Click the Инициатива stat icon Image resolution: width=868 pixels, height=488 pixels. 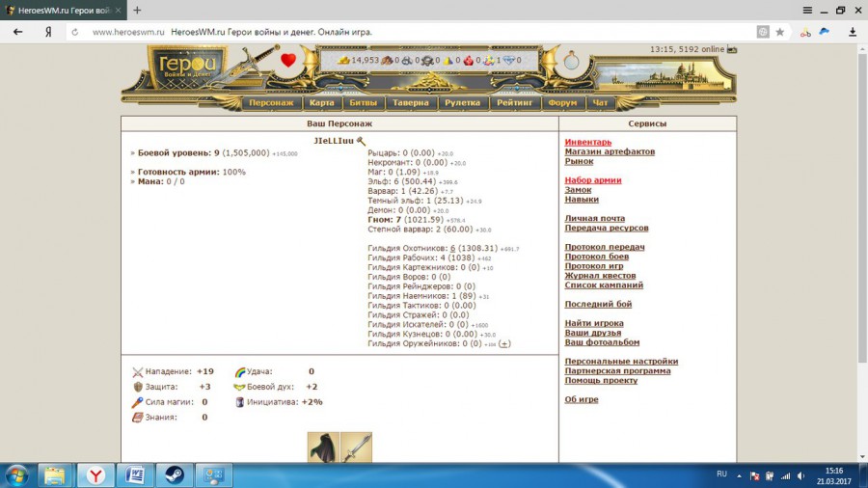240,402
